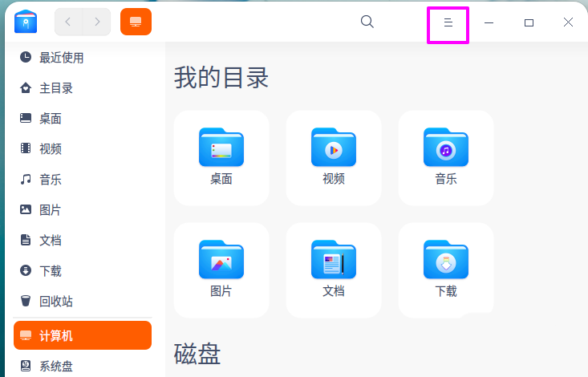Go back with the left arrow

tap(68, 22)
